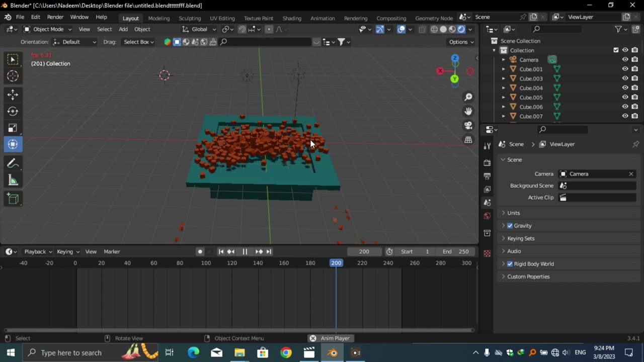Click the current frame 200 marker
Image resolution: width=644 pixels, height=362 pixels.
click(x=336, y=263)
